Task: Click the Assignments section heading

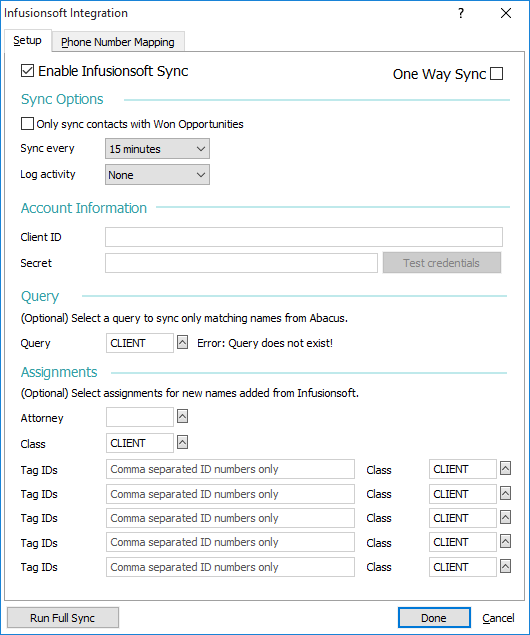Action: 59,372
